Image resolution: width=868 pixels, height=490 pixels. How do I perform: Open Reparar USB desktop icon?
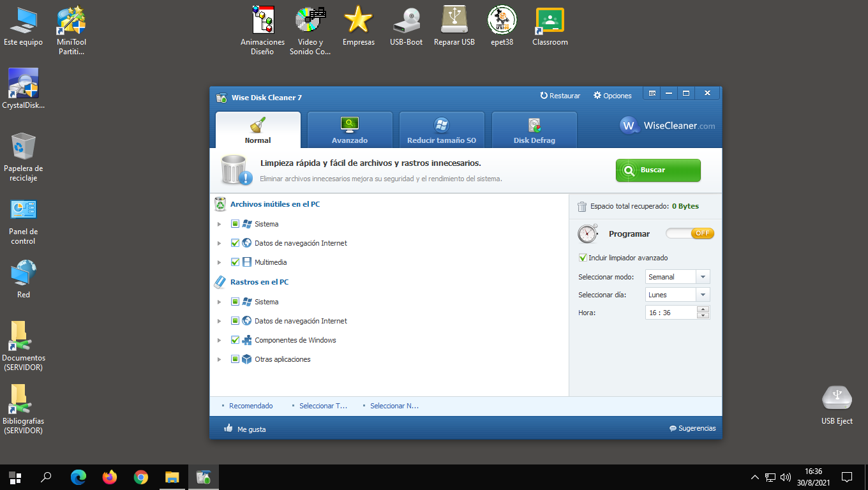(454, 27)
